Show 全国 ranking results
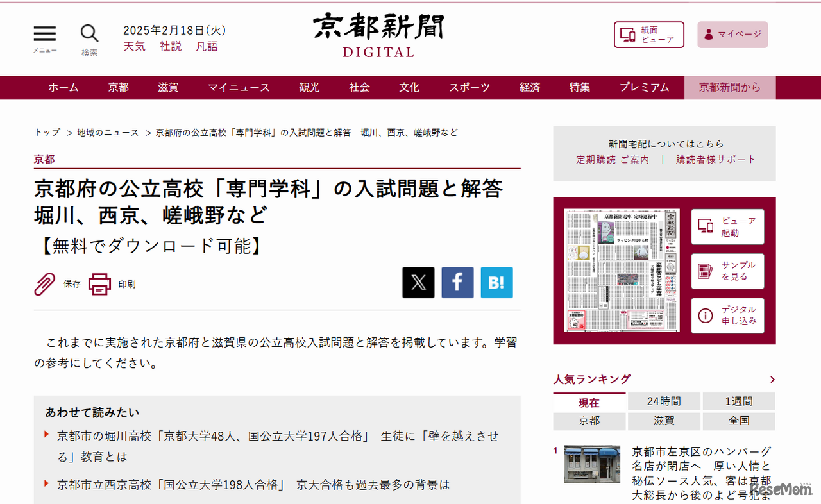This screenshot has width=821, height=504. click(x=739, y=421)
